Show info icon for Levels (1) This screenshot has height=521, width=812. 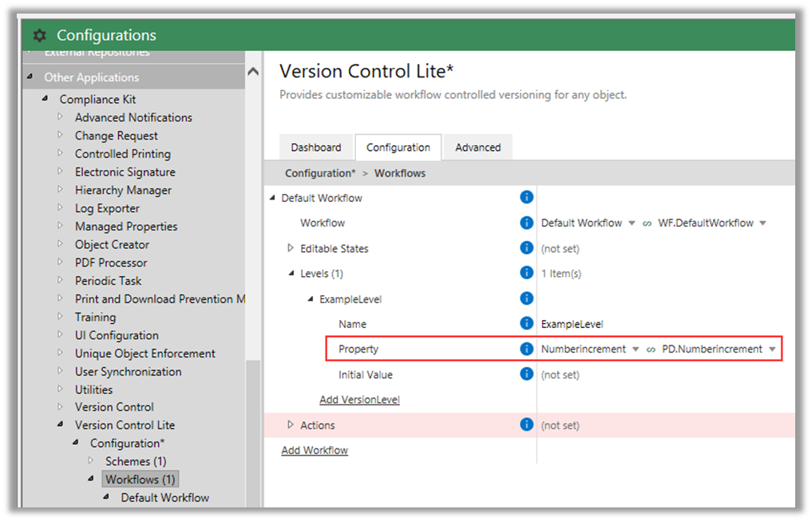(x=526, y=273)
